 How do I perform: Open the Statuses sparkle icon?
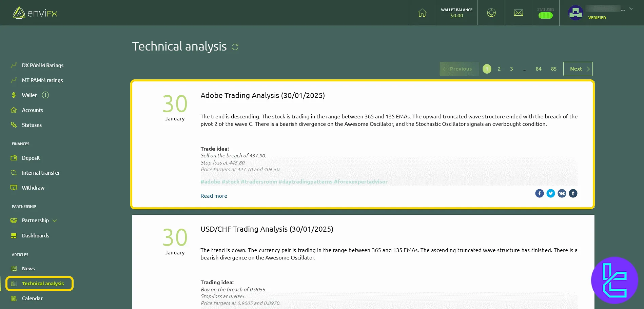tap(14, 125)
